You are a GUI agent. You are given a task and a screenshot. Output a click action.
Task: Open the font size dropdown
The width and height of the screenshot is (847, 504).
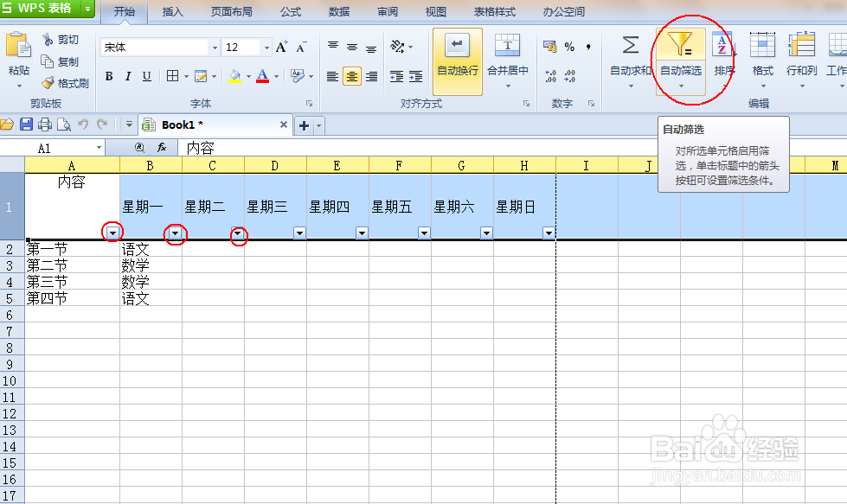tap(265, 47)
